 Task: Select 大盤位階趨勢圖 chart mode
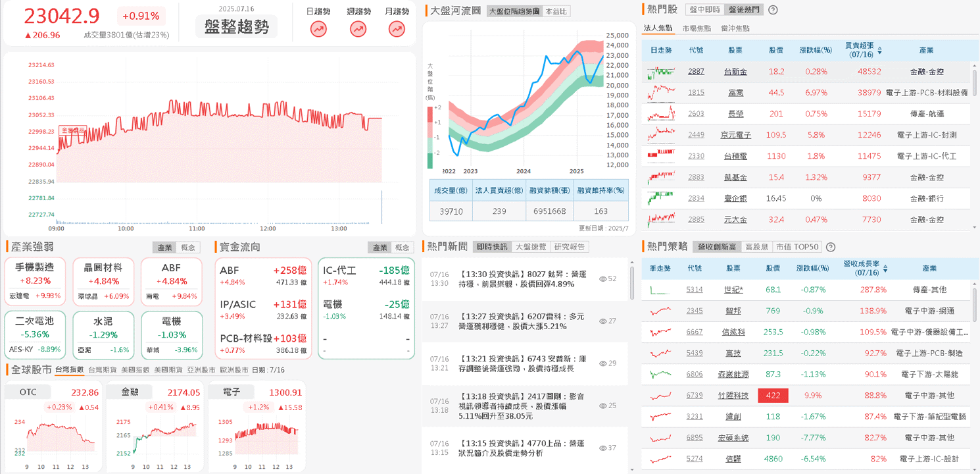[x=514, y=11]
